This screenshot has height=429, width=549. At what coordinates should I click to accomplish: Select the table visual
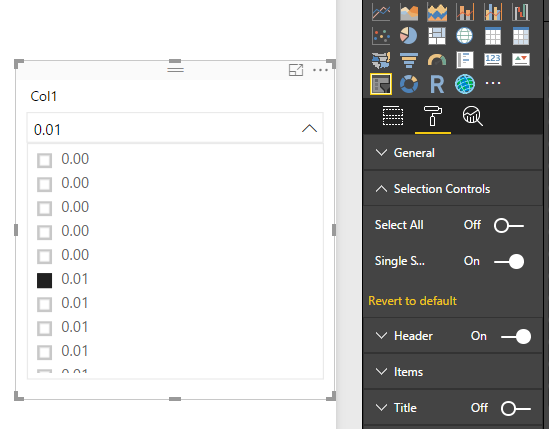tap(493, 36)
